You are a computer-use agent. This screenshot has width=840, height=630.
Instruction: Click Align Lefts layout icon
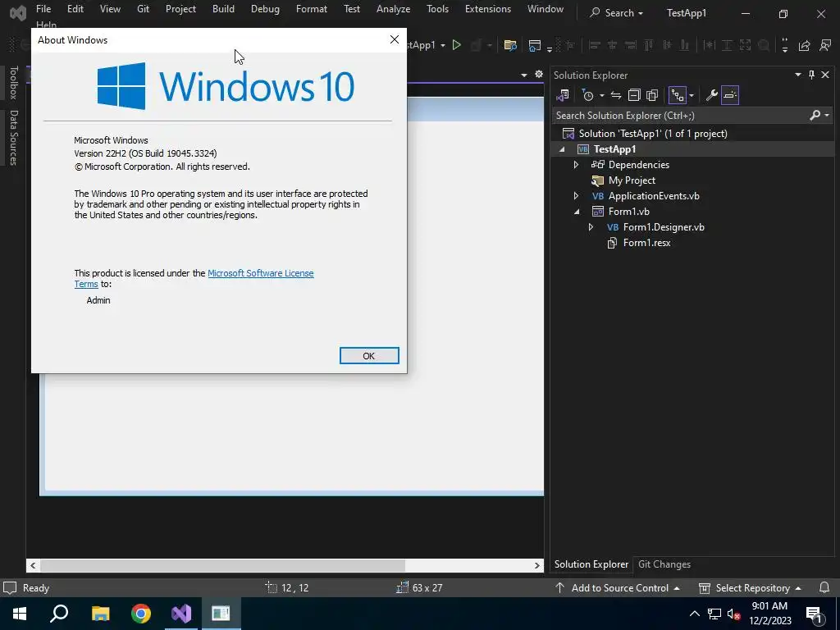click(x=594, y=46)
